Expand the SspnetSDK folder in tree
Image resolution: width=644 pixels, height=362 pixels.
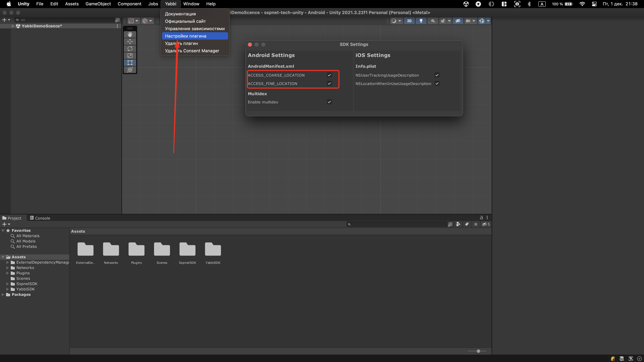point(8,284)
